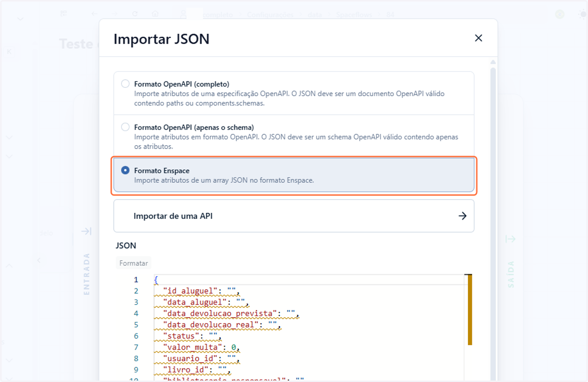Viewport: 588px width, 382px height.
Task: Click the JSON section label
Action: pyautogui.click(x=126, y=245)
